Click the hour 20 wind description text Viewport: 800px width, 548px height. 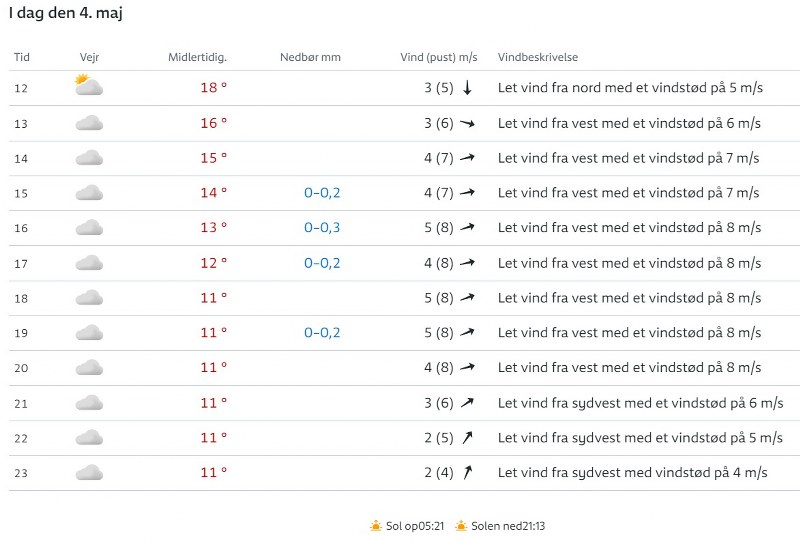pyautogui.click(x=629, y=368)
